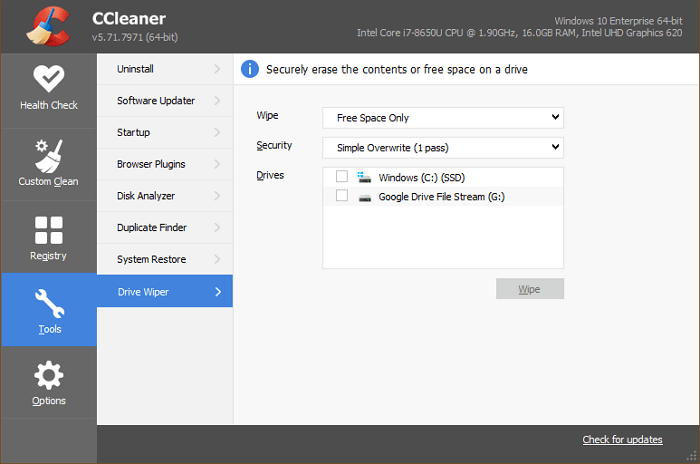Check Google Drive File Stream (G:) checkbox
Image resolution: width=700 pixels, height=464 pixels.
coord(342,196)
